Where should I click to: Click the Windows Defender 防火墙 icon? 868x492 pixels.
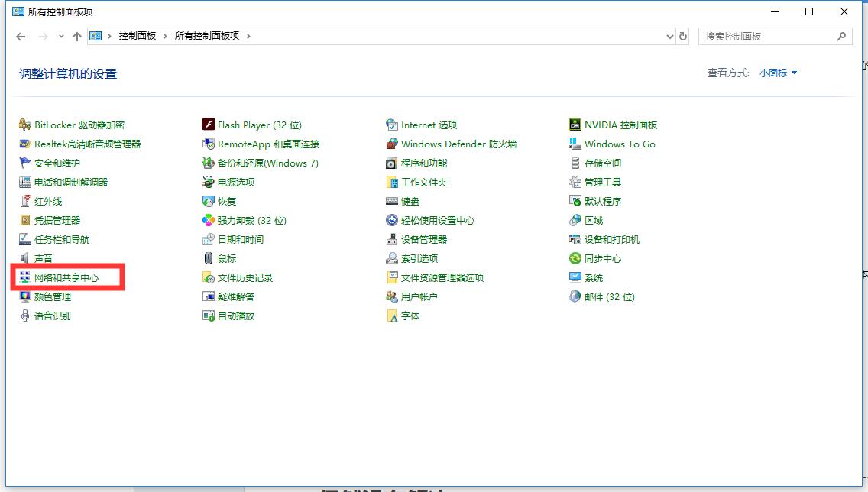392,144
